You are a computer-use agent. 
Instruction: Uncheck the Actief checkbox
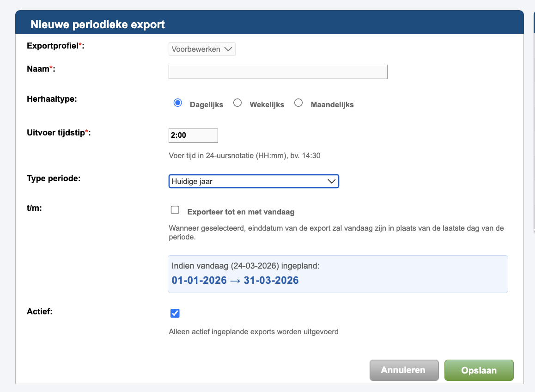(175, 313)
